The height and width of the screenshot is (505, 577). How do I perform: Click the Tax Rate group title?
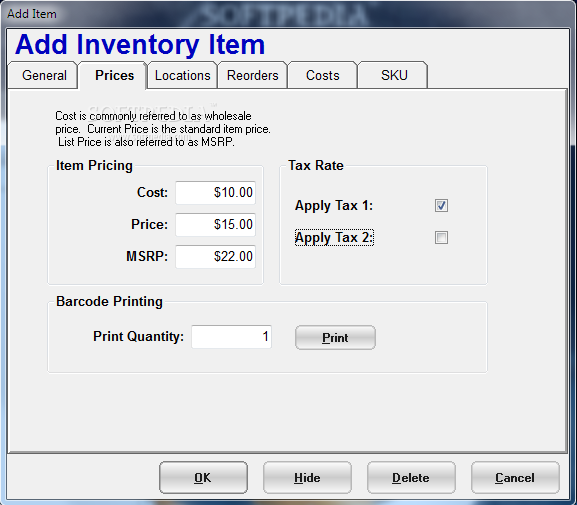pos(316,166)
